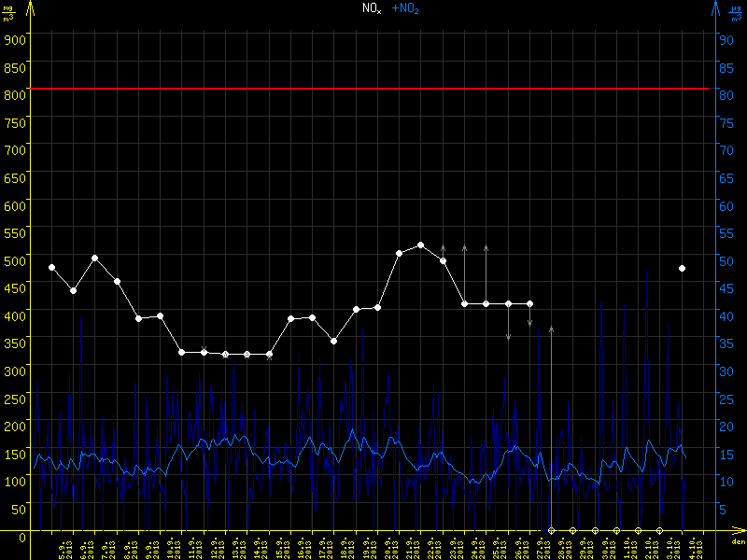Viewport: 747px width, 560px height.
Task: Click first yellow circle marker on zero baseline
Action: point(551,530)
